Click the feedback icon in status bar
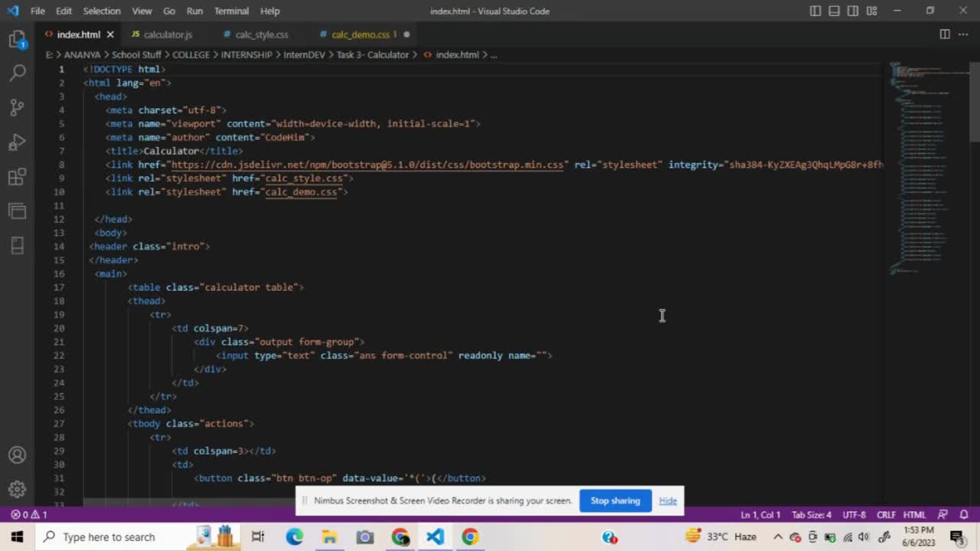Viewport: 980px width, 551px height. click(x=942, y=515)
